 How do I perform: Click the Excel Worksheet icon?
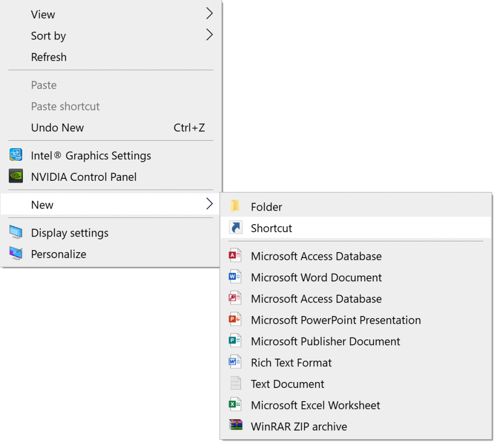click(235, 405)
